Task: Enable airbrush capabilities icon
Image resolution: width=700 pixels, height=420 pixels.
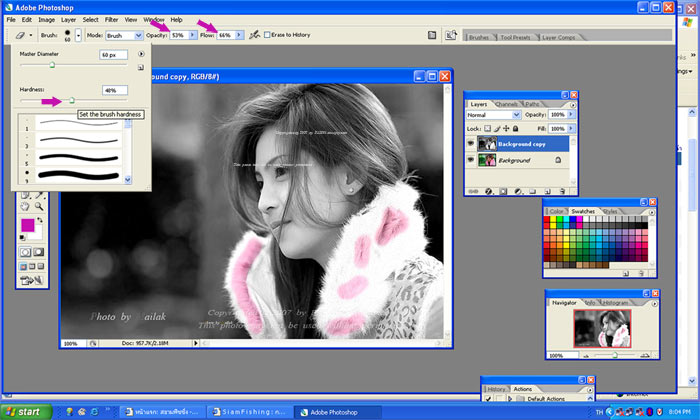Action: coord(254,35)
